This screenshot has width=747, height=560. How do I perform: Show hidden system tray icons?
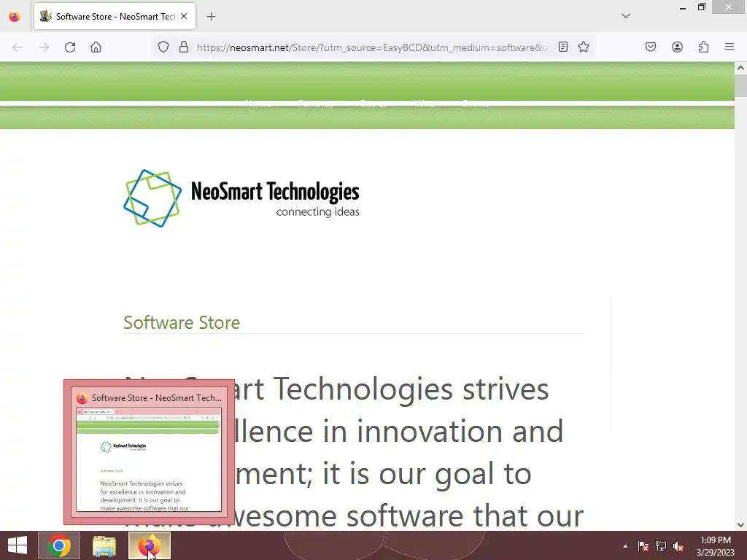pyautogui.click(x=625, y=546)
